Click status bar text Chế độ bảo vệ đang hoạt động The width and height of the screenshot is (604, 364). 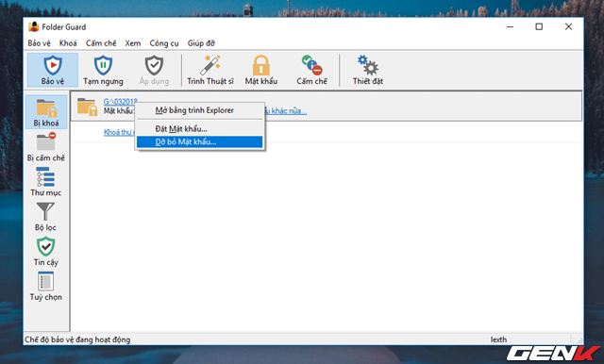click(77, 339)
